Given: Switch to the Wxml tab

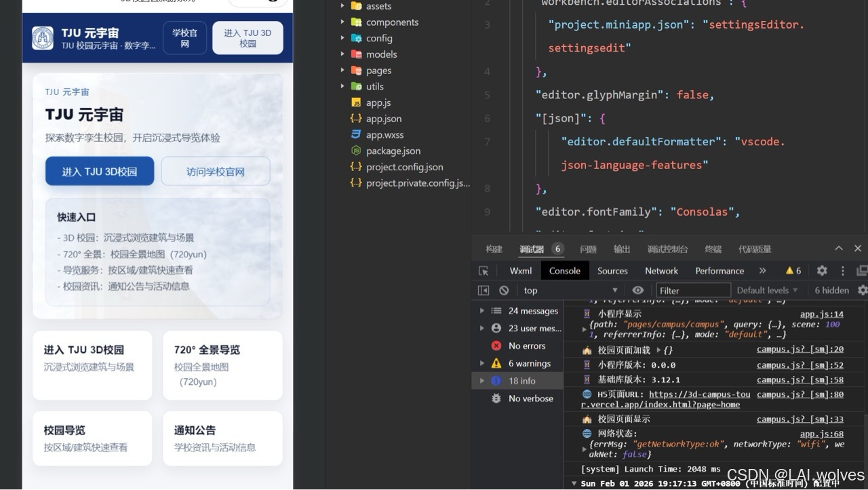Looking at the screenshot, I should [x=521, y=271].
